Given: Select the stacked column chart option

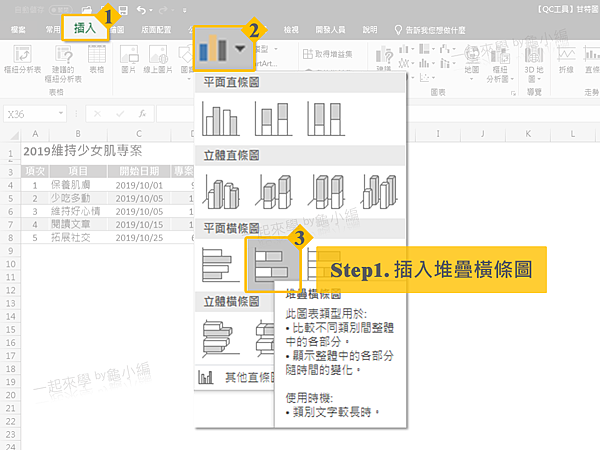Looking at the screenshot, I should [x=273, y=119].
